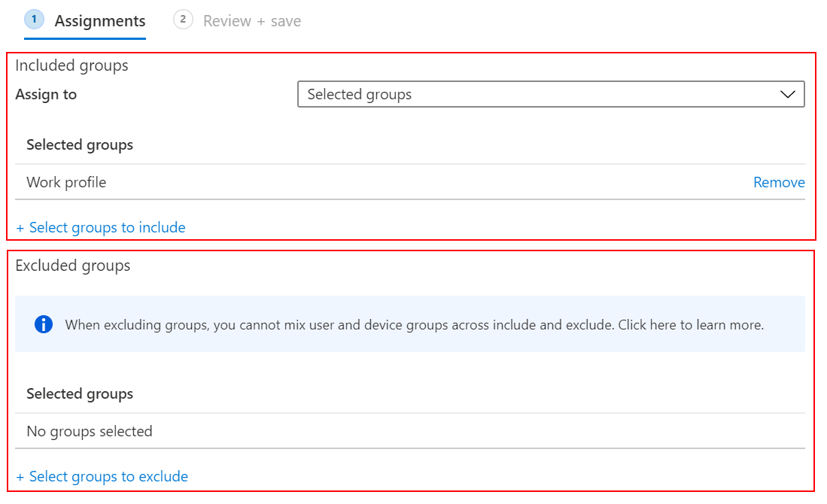Open the Assign to dropdown
Screen dimensions: 827x504
pos(550,95)
